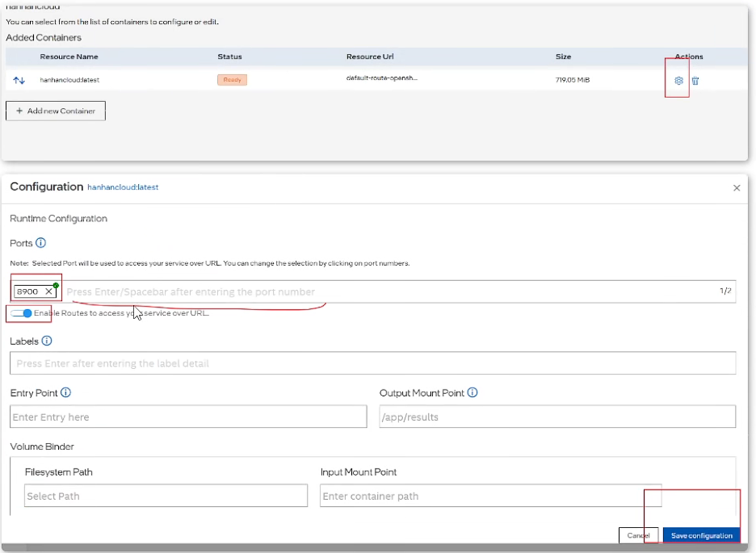Click the Entry Point input field
This screenshot has height=553, width=756.
[188, 417]
